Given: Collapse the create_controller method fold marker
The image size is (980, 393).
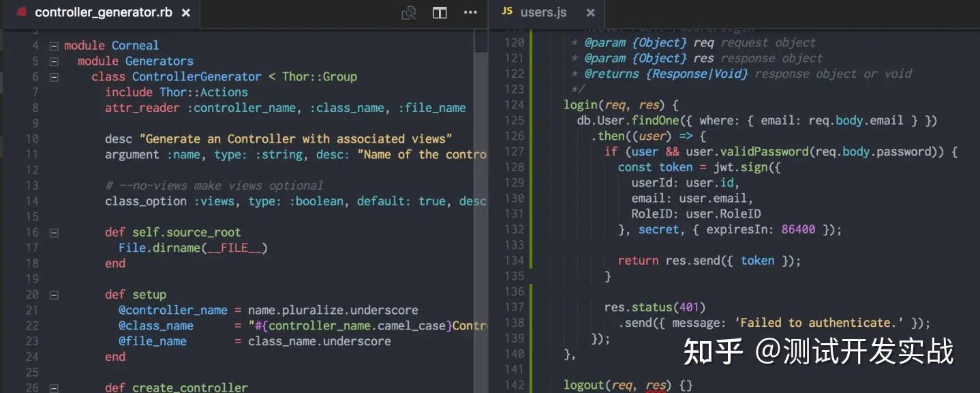Looking at the screenshot, I should point(54,387).
